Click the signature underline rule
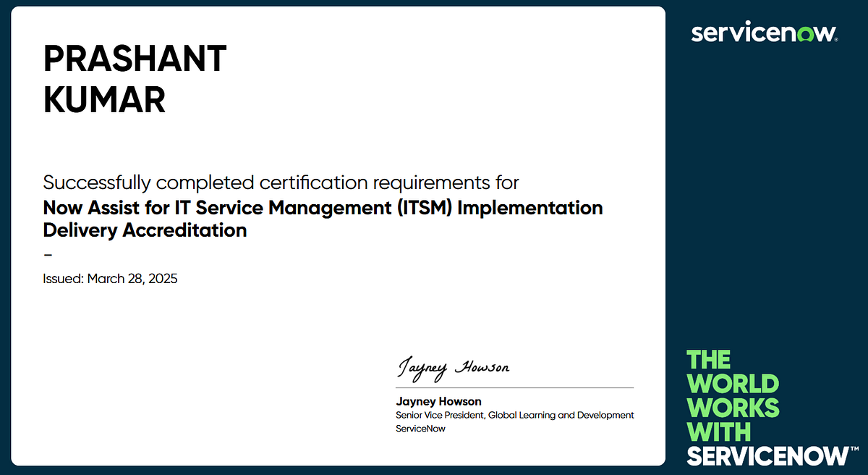The image size is (868, 475). pyautogui.click(x=514, y=386)
